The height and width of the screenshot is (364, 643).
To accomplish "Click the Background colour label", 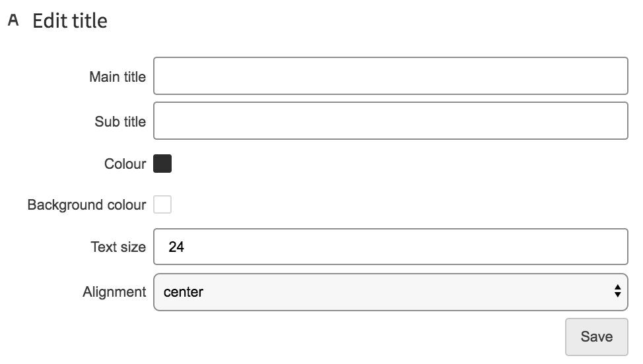I will (x=86, y=204).
